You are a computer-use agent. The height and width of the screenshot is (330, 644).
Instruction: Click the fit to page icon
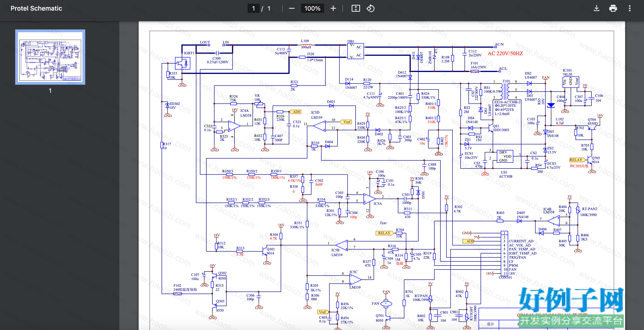(x=355, y=9)
